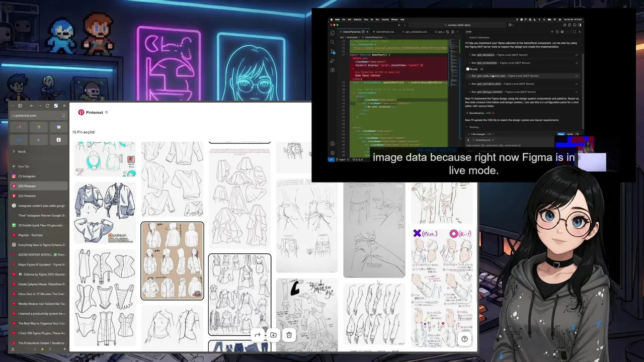Click the '15 Pin seçildi' text
Image resolution: width=644 pixels, height=362 pixels.
84,132
